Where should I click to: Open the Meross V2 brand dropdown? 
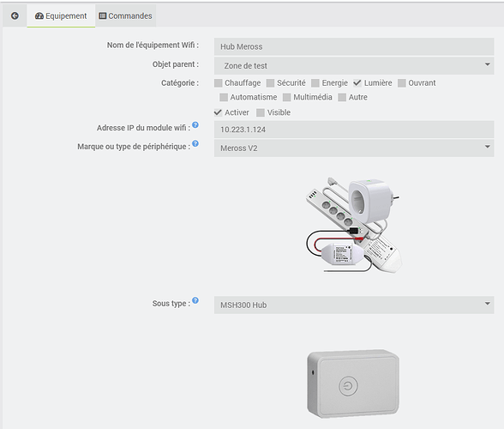coord(354,148)
